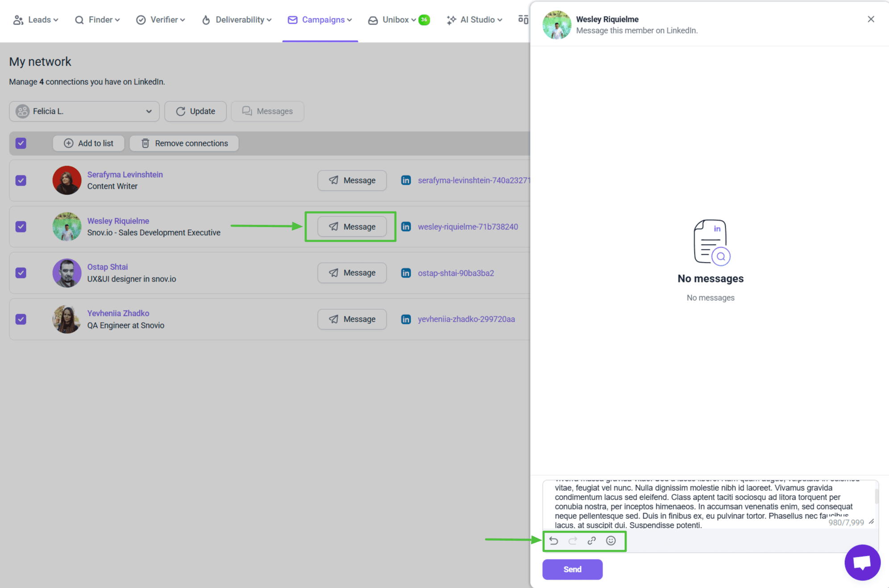
Task: Expand the Leads menu
Action: click(36, 20)
